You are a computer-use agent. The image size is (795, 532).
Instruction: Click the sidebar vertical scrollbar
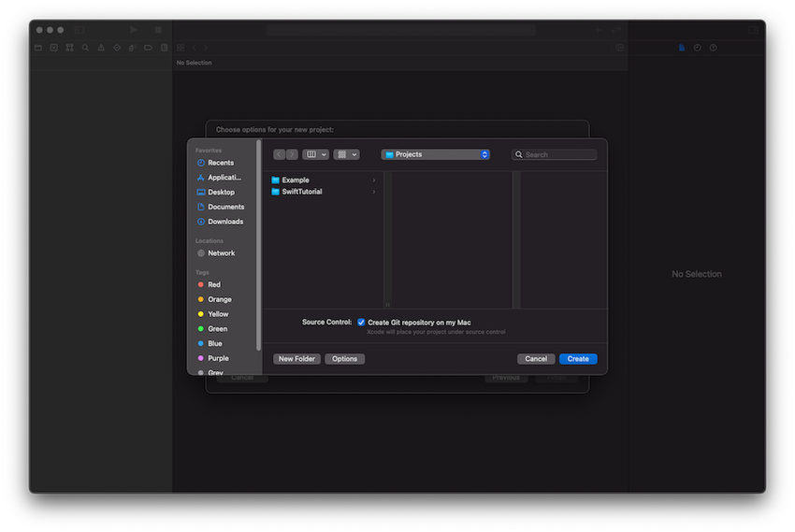[258, 245]
